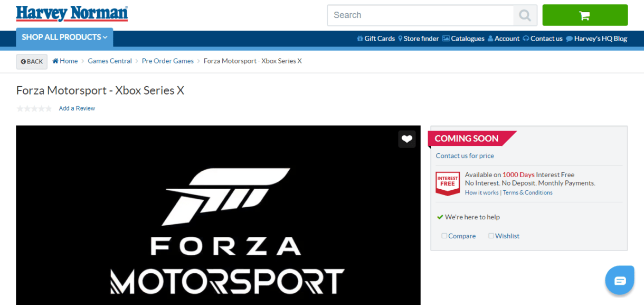Click We're here to help text

pyautogui.click(x=472, y=217)
